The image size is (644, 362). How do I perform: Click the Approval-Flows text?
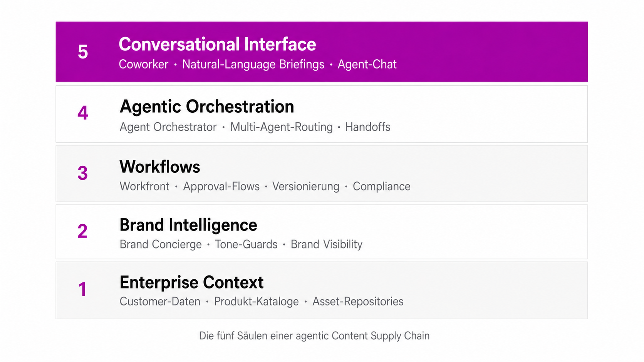pyautogui.click(x=221, y=187)
